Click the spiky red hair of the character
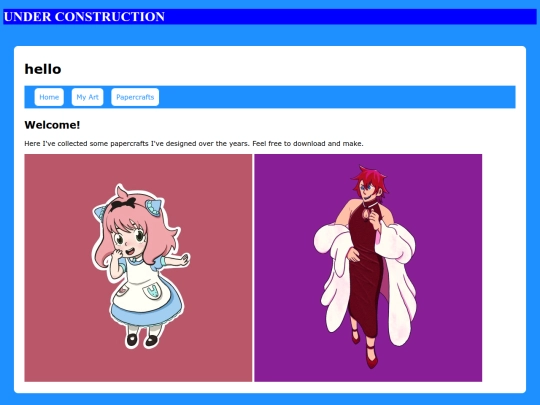Screen dimensions: 540x405 (x=370, y=177)
